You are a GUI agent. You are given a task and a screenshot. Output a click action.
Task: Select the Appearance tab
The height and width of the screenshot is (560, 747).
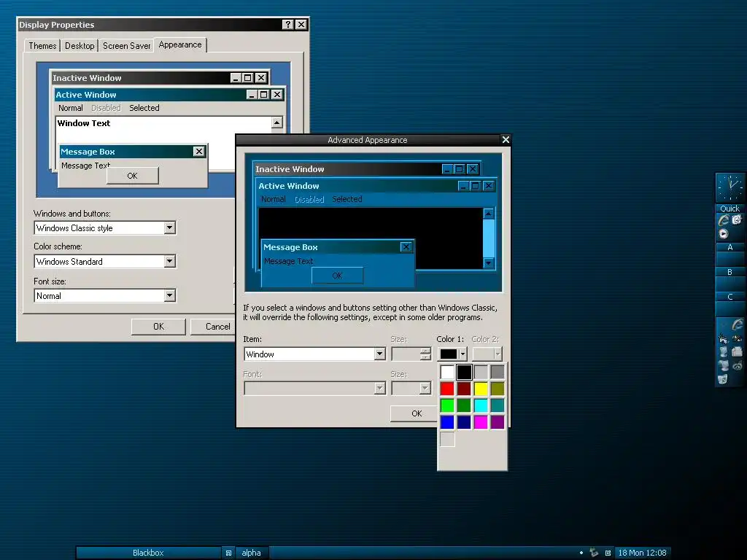click(x=180, y=44)
